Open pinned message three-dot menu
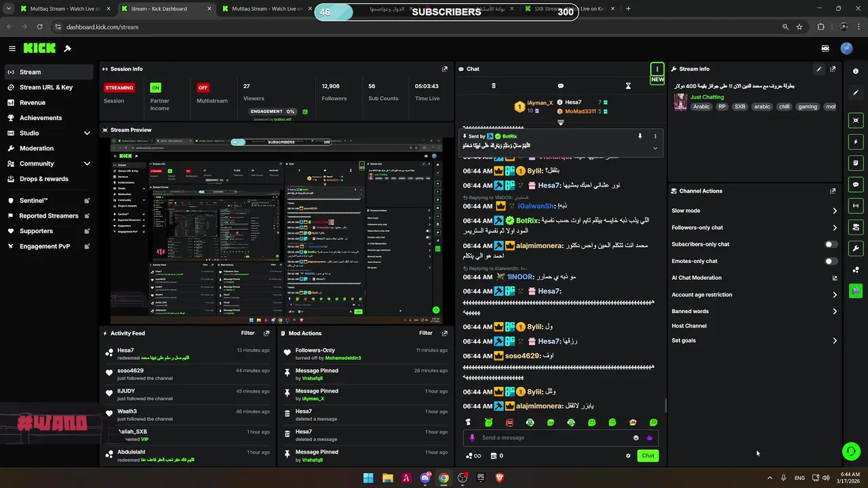Viewport: 868px width, 488px height. click(655, 136)
